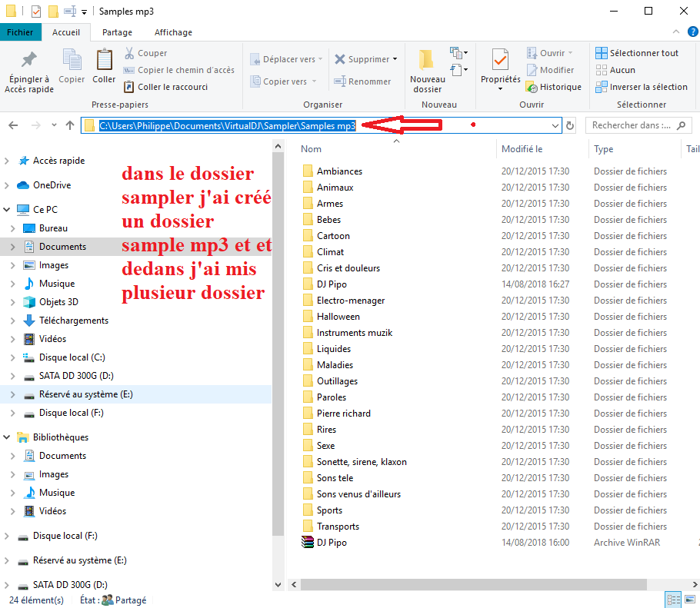
Task: Open the Fichier menu tab
Action: click(20, 32)
